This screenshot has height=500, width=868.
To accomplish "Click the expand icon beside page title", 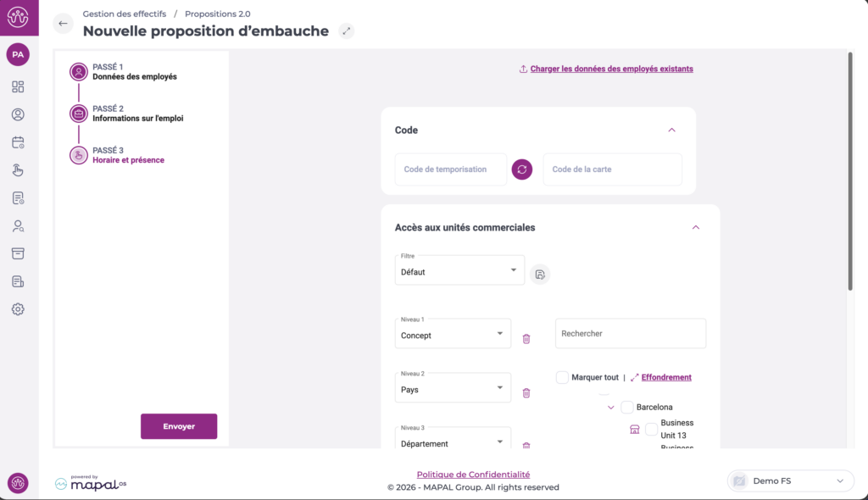I will [345, 31].
